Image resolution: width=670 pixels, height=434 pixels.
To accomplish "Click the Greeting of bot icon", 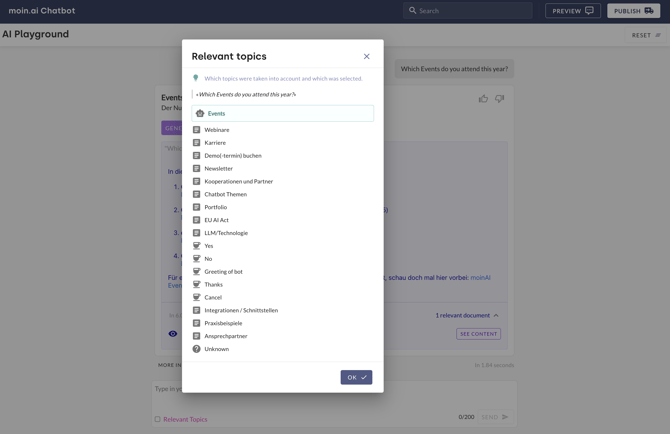I will pos(197,272).
